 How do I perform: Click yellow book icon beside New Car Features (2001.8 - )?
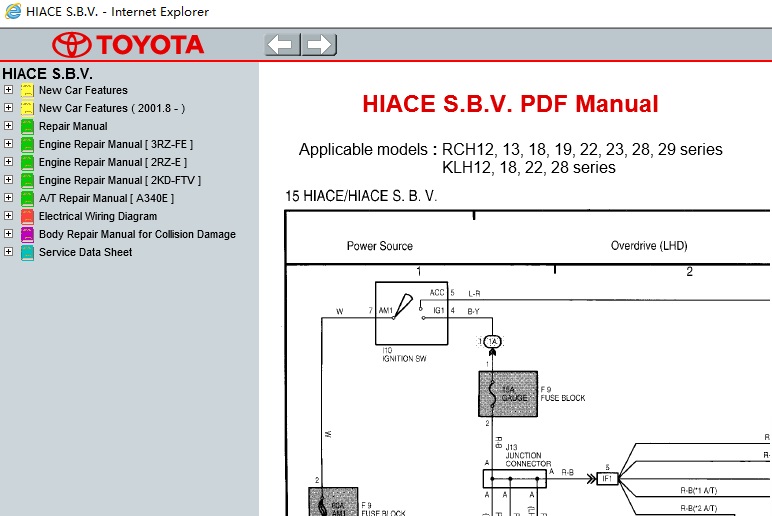27,108
